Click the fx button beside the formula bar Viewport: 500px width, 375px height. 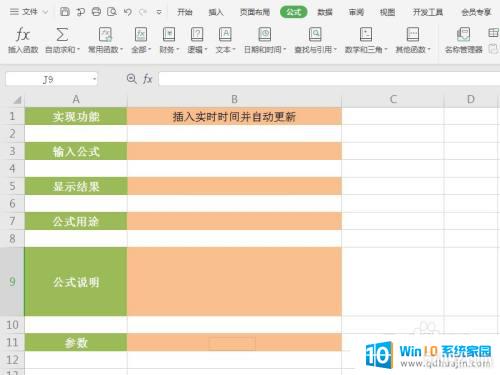point(148,79)
